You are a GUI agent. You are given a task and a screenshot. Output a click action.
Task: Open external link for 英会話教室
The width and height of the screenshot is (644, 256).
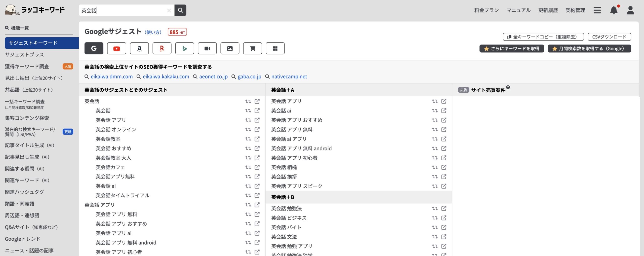[257, 139]
